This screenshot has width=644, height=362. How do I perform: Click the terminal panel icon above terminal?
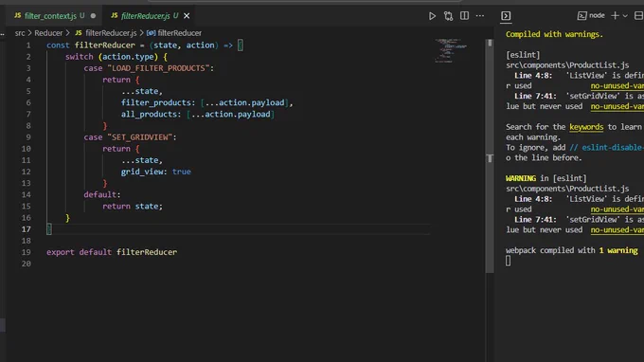pyautogui.click(x=506, y=15)
